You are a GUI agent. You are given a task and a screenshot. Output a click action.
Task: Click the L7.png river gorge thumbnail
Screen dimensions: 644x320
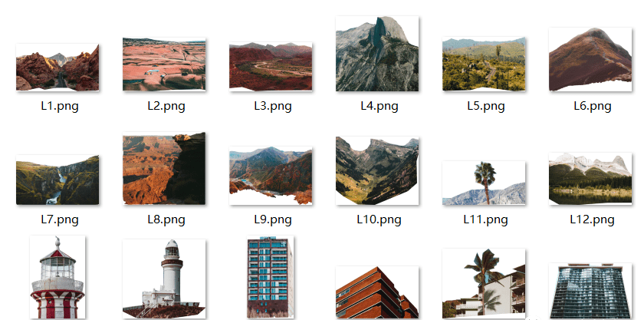tap(58, 180)
